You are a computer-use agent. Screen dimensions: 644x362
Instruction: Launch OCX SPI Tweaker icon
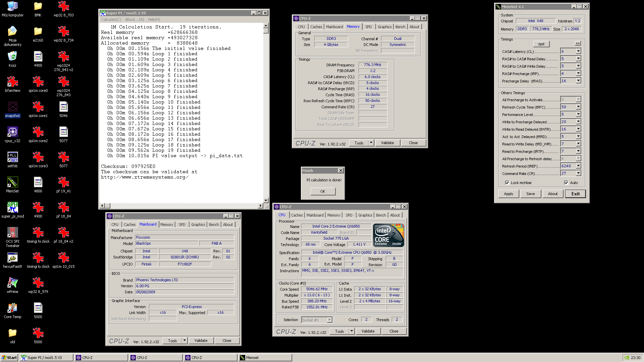coord(12,237)
